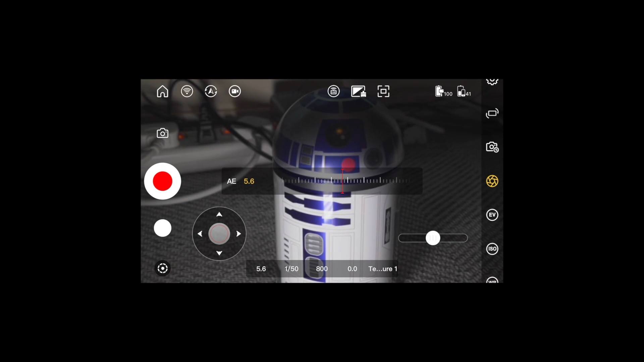Tap the compass navigation mode icon
Image resolution: width=644 pixels, height=362 pixels.
(x=211, y=91)
